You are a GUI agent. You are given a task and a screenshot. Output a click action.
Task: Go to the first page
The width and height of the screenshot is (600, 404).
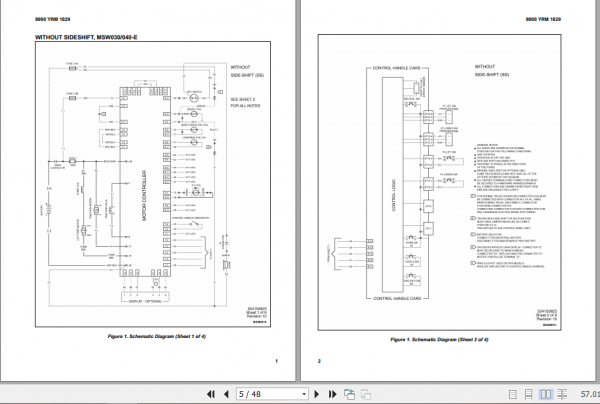pos(211,394)
